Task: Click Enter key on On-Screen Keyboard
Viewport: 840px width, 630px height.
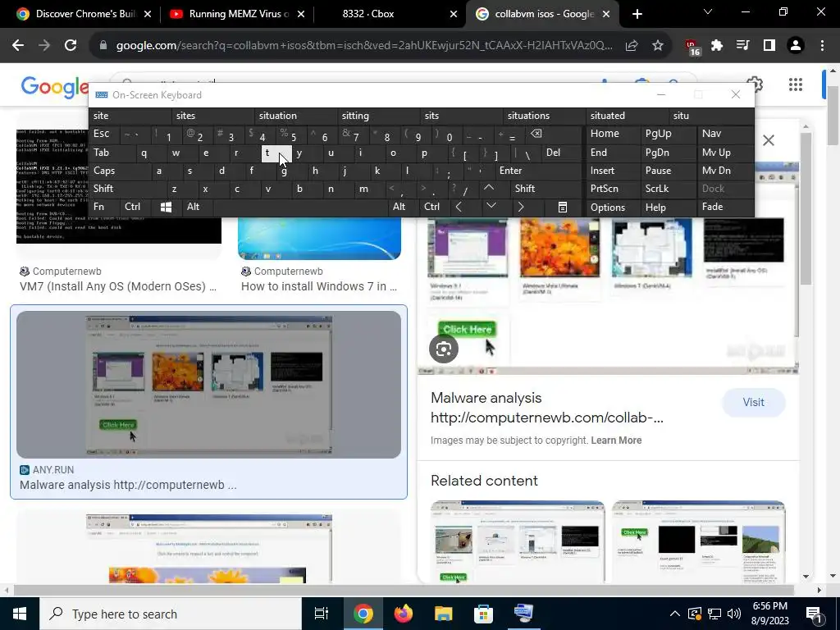Action: click(538, 171)
